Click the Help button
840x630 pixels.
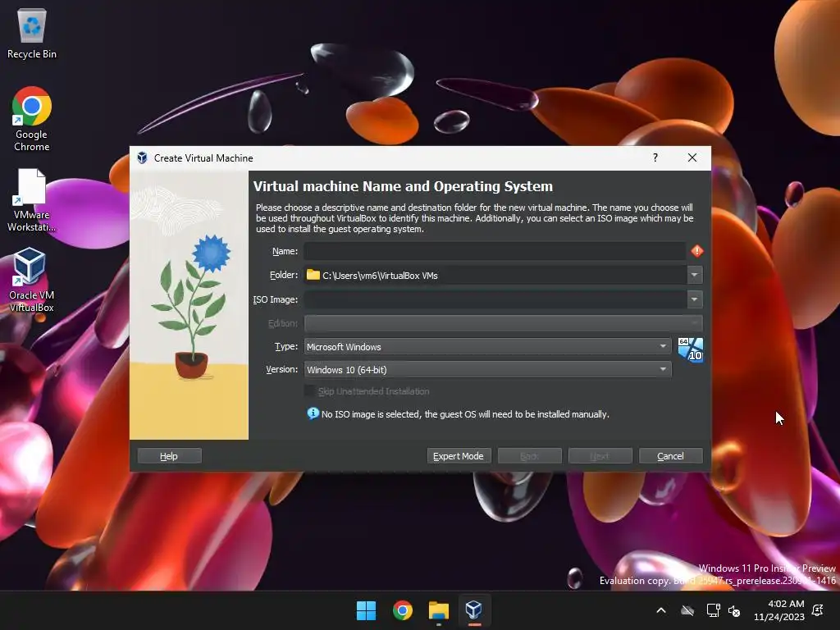169,456
